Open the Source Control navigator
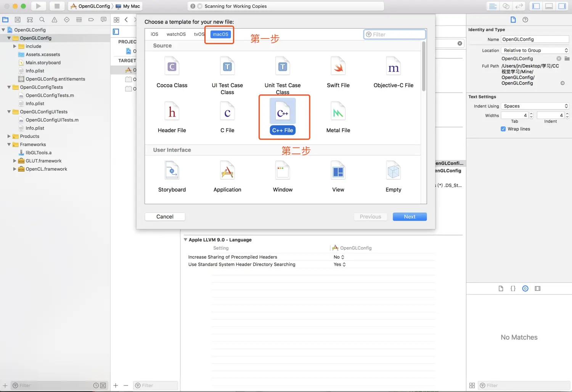Screen dimensions: 572x392 coord(18,20)
